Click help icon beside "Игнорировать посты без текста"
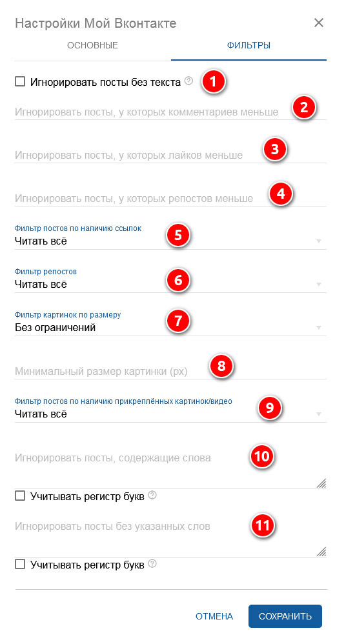The image size is (355, 644). pyautogui.click(x=188, y=81)
